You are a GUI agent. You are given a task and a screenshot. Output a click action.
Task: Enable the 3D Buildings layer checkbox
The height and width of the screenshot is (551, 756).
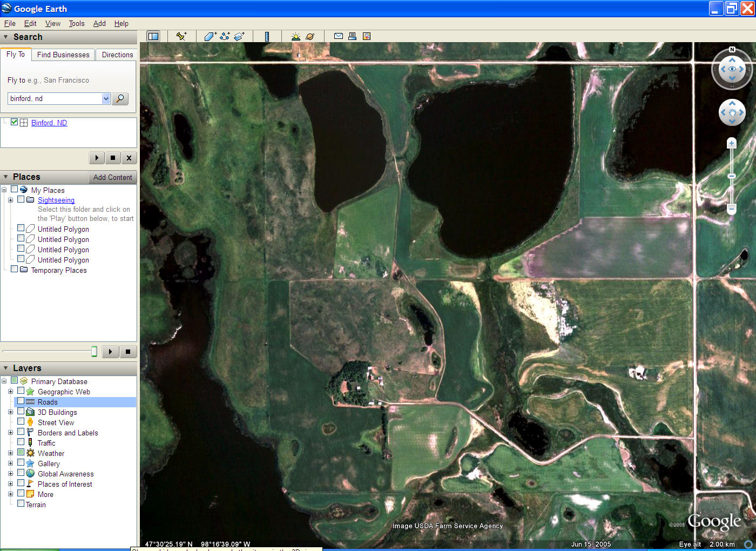point(21,412)
